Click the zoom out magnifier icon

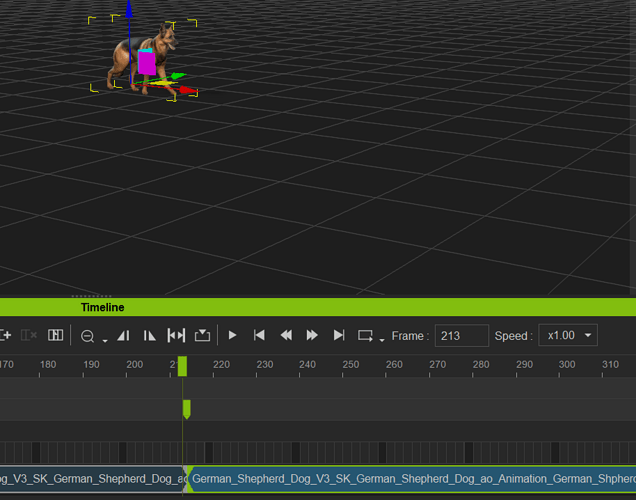coord(87,336)
